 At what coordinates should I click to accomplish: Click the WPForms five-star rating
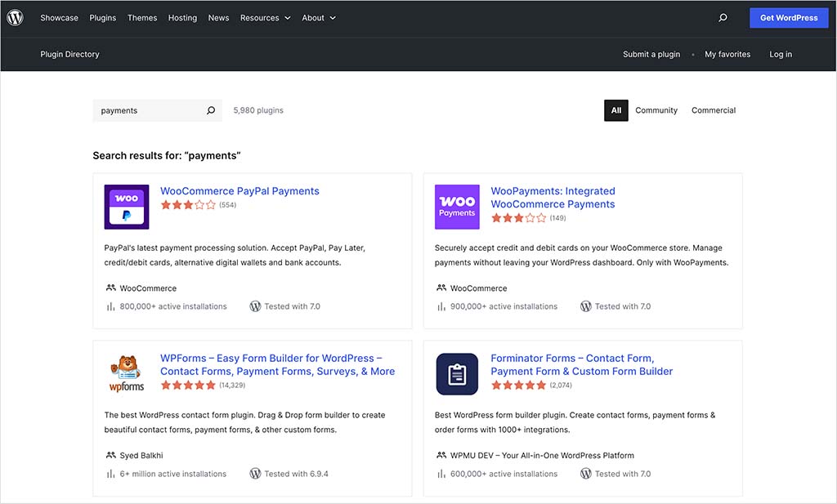188,385
